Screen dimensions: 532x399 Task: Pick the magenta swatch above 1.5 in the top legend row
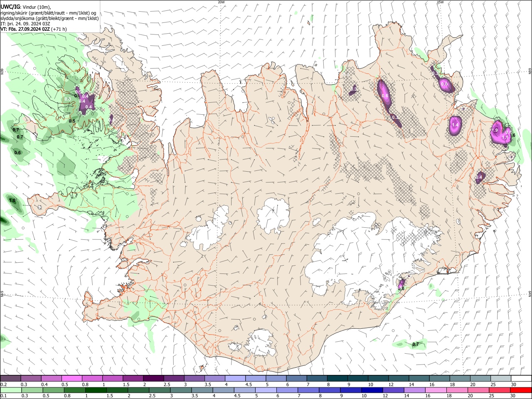tap(133, 379)
